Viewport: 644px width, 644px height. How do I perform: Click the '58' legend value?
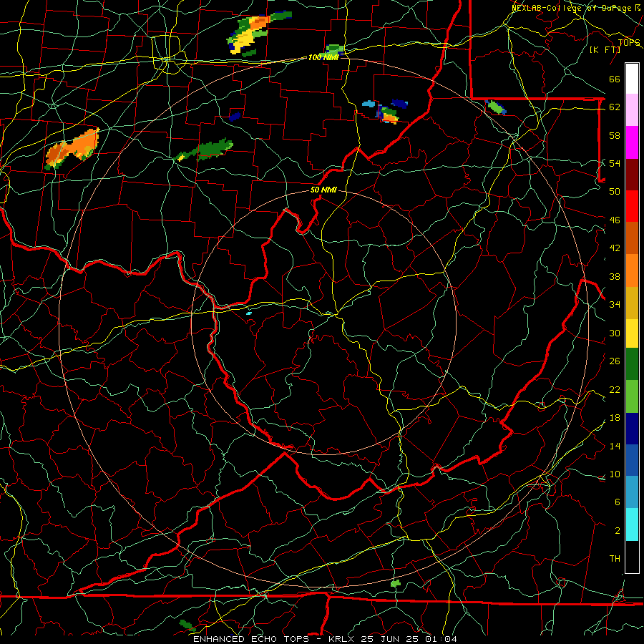pos(615,135)
